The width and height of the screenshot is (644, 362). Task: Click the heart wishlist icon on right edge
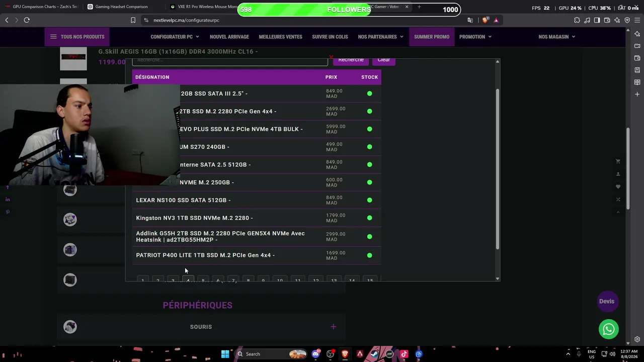click(618, 187)
